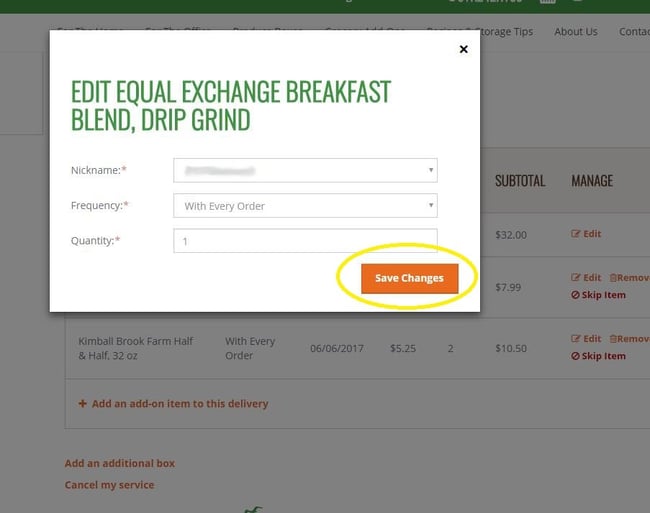Open the Frequency dropdown
Image resolution: width=650 pixels, height=513 pixels.
(305, 206)
